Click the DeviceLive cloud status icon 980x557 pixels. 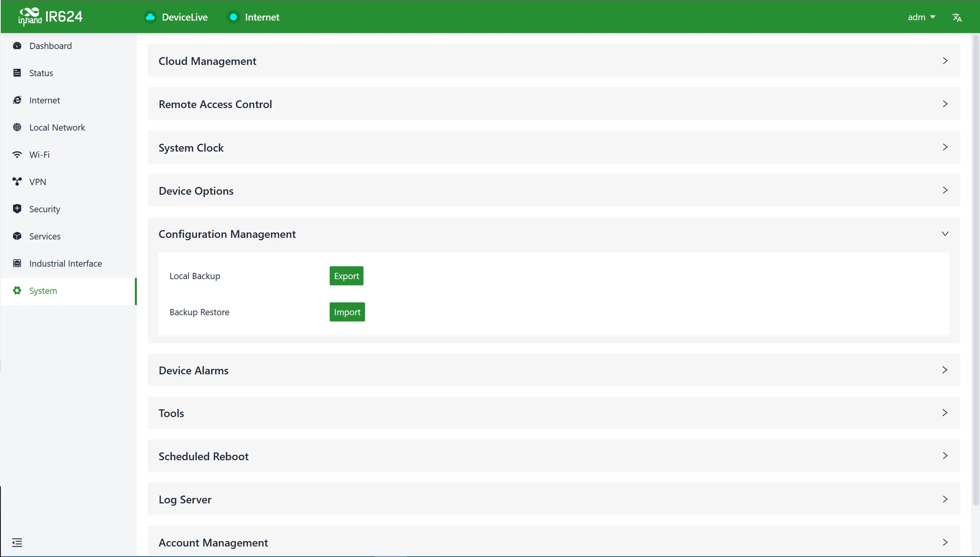[150, 17]
